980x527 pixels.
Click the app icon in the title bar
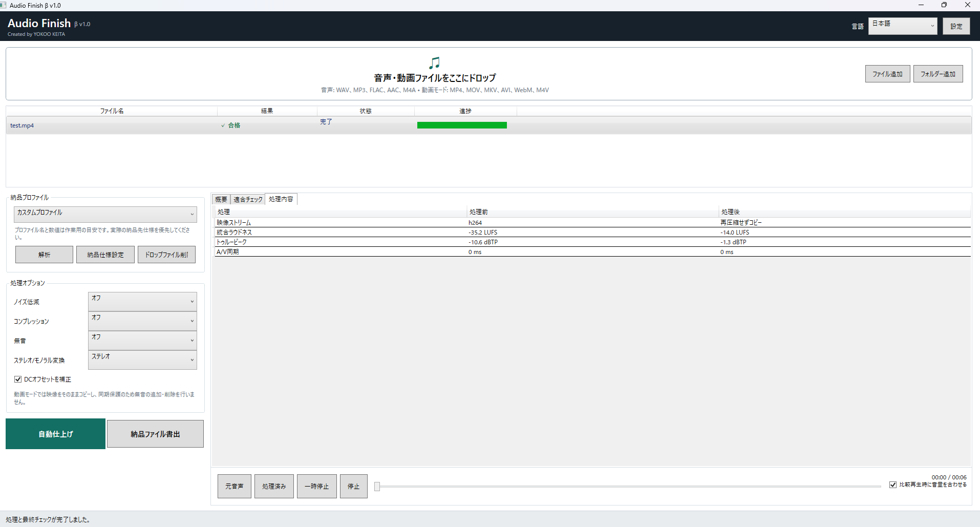pyautogui.click(x=3, y=5)
